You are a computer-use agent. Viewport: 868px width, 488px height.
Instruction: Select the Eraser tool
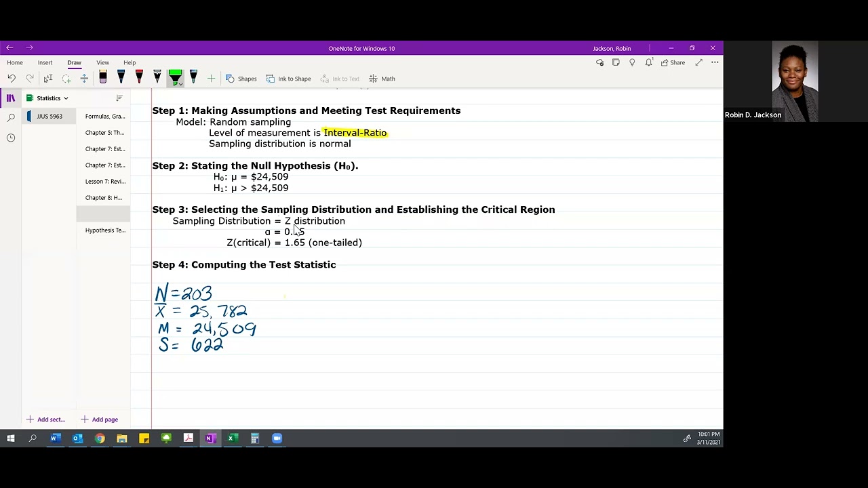[103, 78]
